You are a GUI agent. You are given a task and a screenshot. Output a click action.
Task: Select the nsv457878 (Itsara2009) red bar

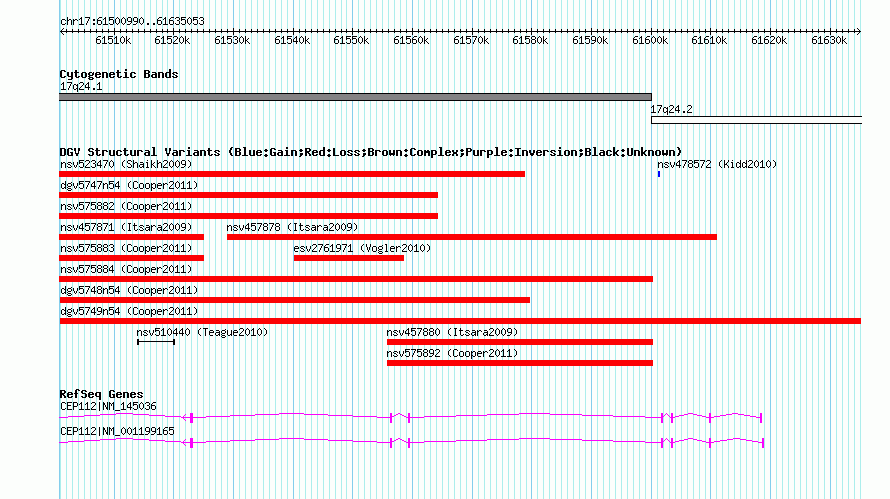tap(472, 237)
